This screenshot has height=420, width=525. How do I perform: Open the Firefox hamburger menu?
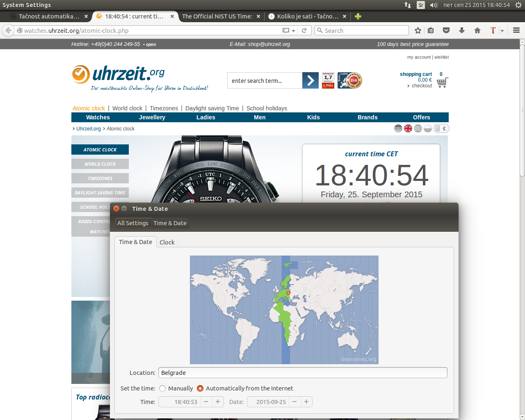(516, 30)
